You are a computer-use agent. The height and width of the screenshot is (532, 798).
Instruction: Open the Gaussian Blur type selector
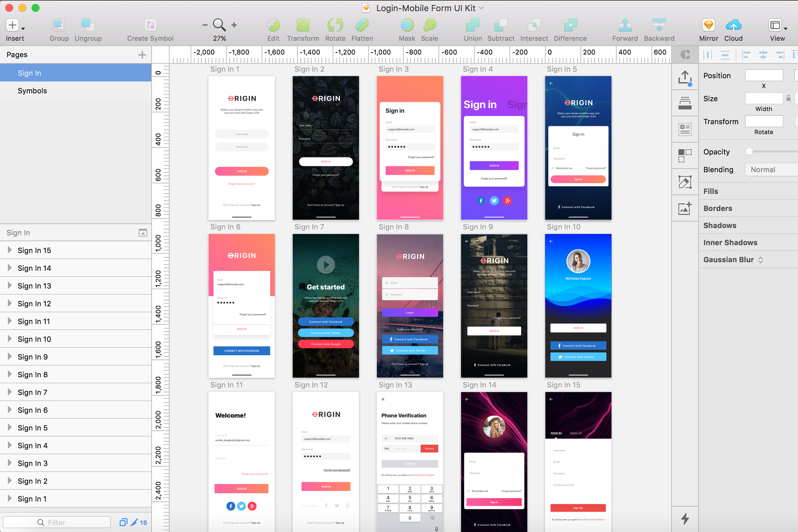pyautogui.click(x=761, y=260)
